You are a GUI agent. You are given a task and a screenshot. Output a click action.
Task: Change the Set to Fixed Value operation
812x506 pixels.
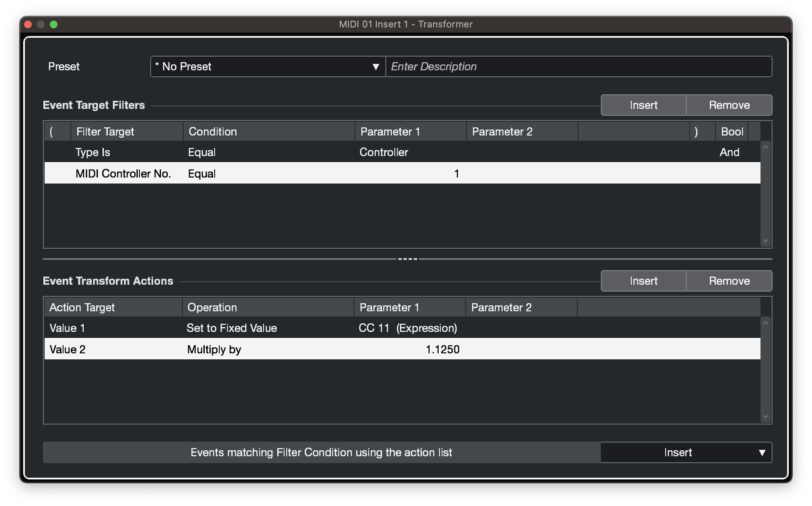click(x=232, y=328)
